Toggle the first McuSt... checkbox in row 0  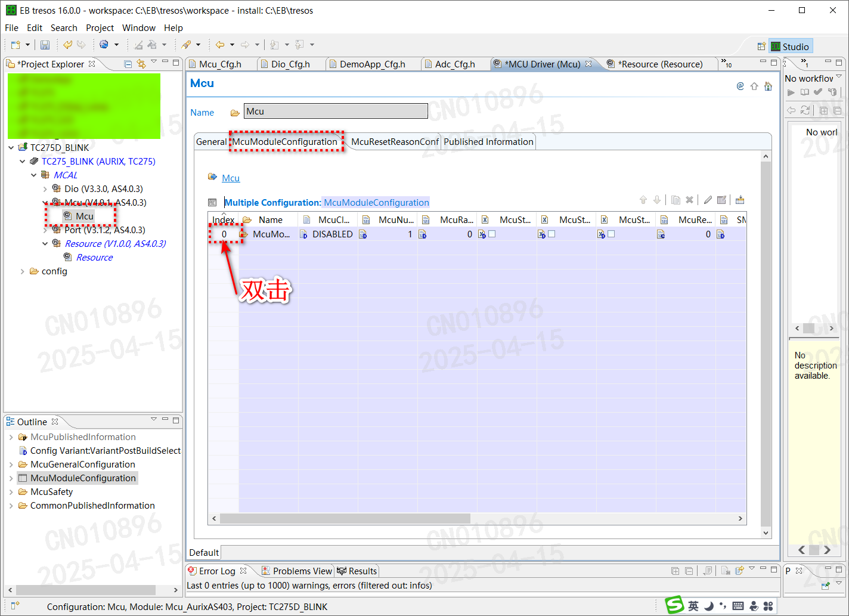tap(492, 234)
